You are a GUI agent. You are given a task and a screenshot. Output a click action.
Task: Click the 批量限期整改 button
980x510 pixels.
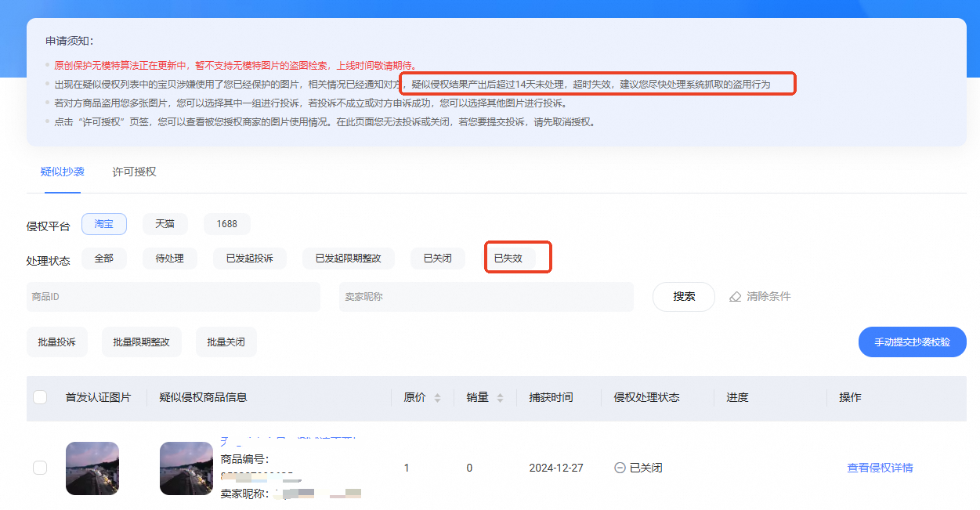coord(142,342)
